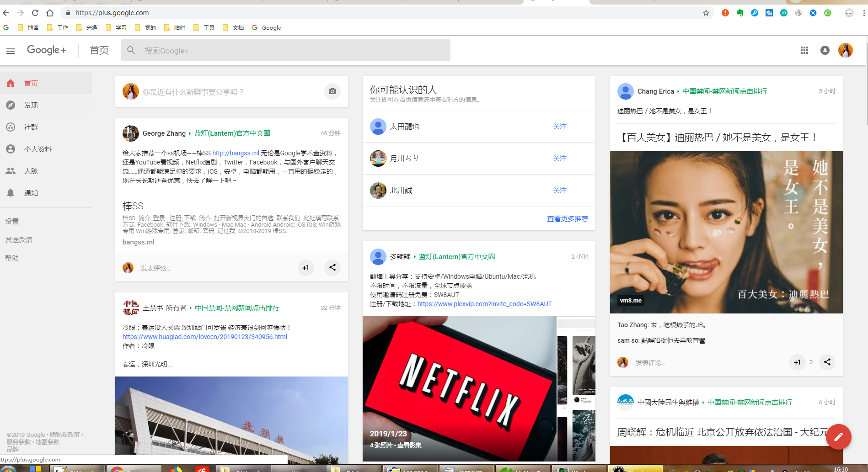Open the 我的 bookmark folder

(x=145, y=28)
